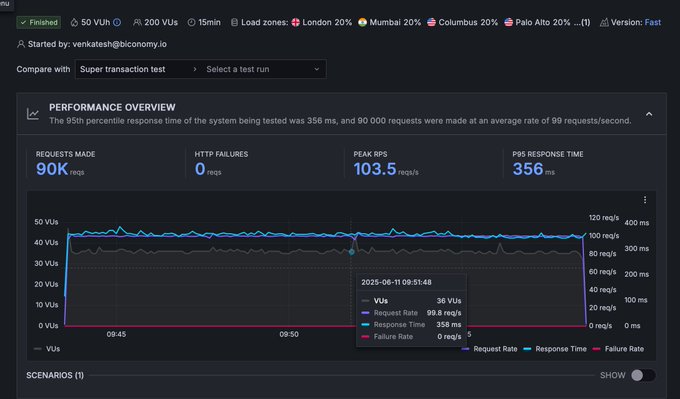Toggle VUs series in chart legend

(x=47, y=349)
